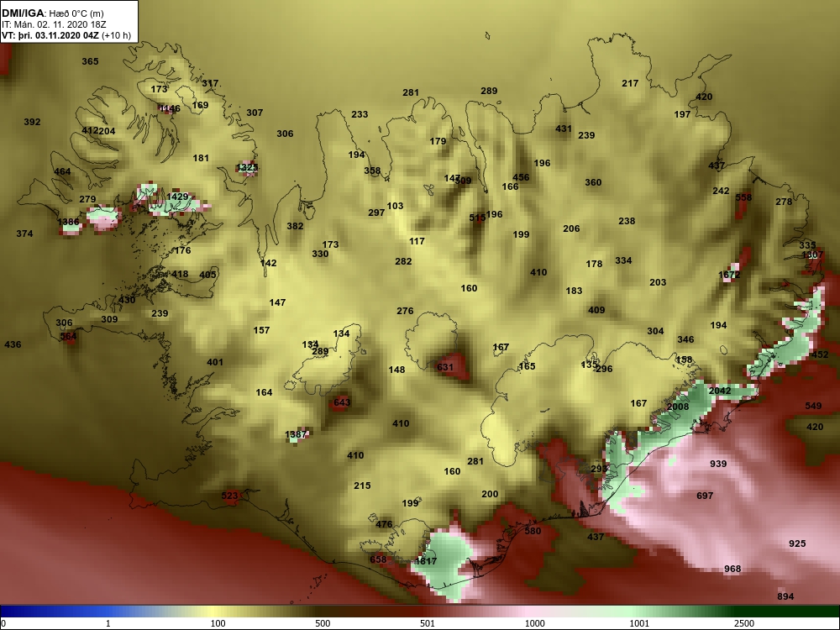The image size is (840, 630).
Task: Click the map value 476
Action: pyautogui.click(x=384, y=524)
